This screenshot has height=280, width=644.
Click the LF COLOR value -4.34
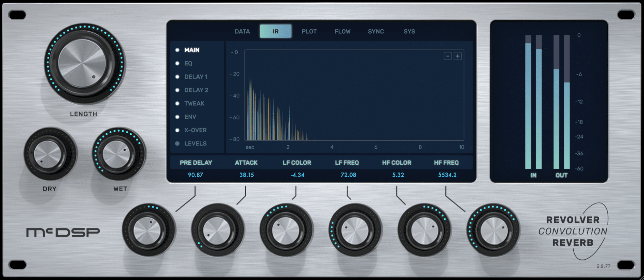coord(298,175)
